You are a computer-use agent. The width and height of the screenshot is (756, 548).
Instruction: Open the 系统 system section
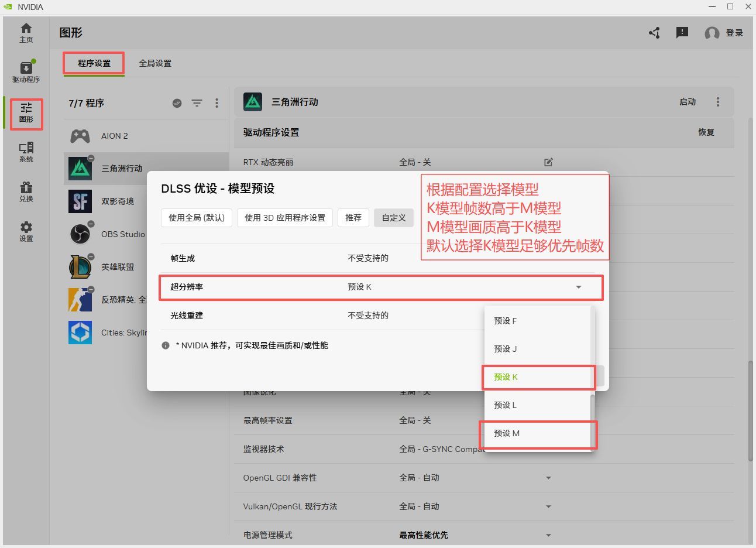pyautogui.click(x=26, y=152)
